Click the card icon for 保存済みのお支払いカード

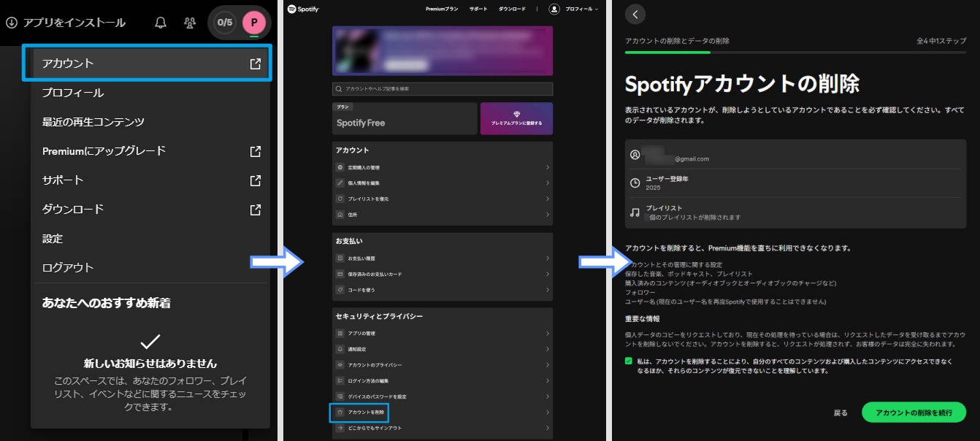(x=340, y=274)
